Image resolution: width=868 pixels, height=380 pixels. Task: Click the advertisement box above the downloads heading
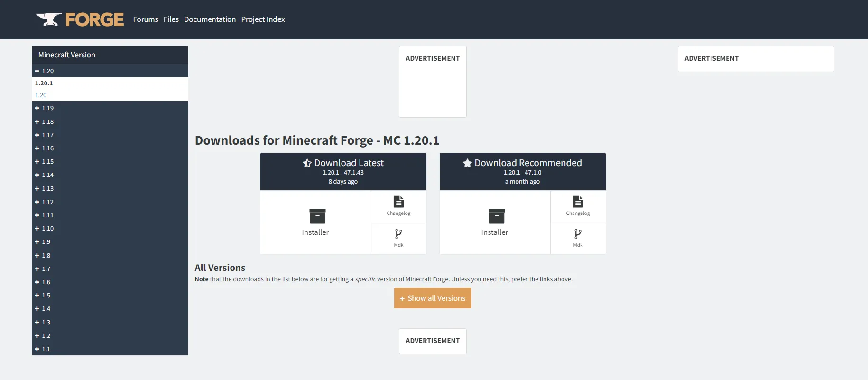click(433, 82)
